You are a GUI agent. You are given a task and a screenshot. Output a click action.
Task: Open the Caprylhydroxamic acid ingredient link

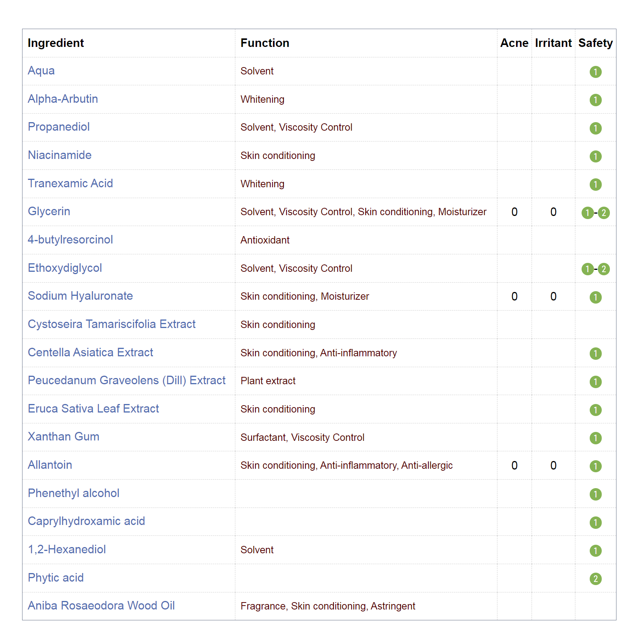coord(86,521)
